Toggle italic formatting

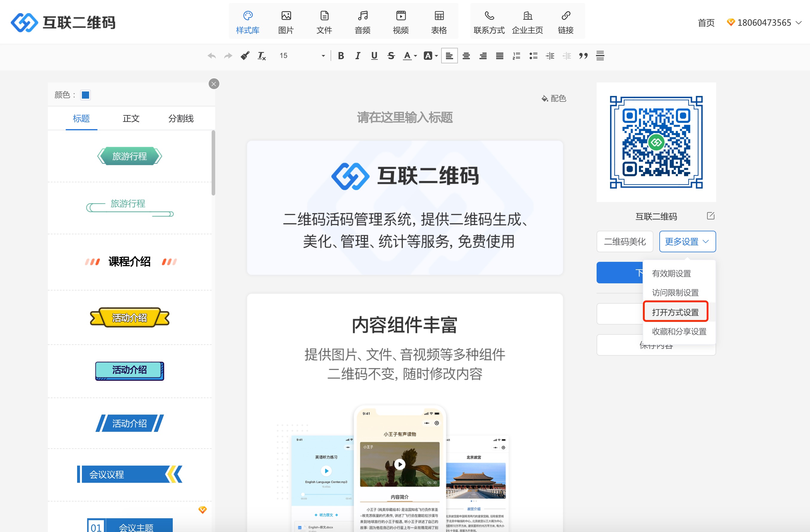coord(357,56)
